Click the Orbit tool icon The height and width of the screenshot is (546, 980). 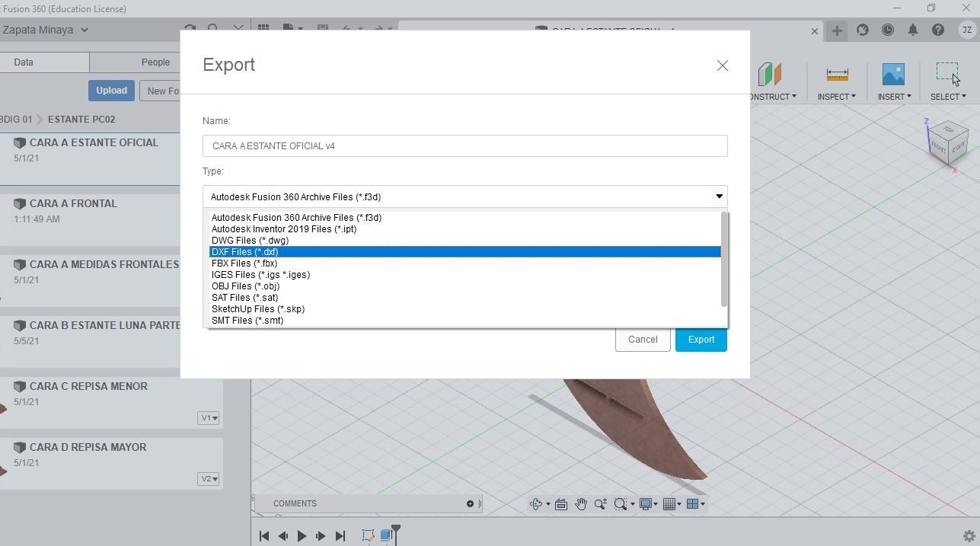point(536,504)
